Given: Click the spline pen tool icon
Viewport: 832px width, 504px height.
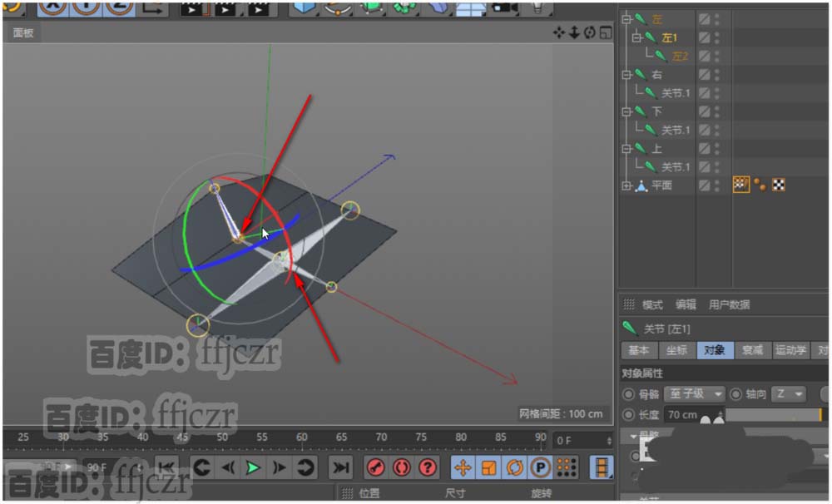Looking at the screenshot, I should [338, 8].
